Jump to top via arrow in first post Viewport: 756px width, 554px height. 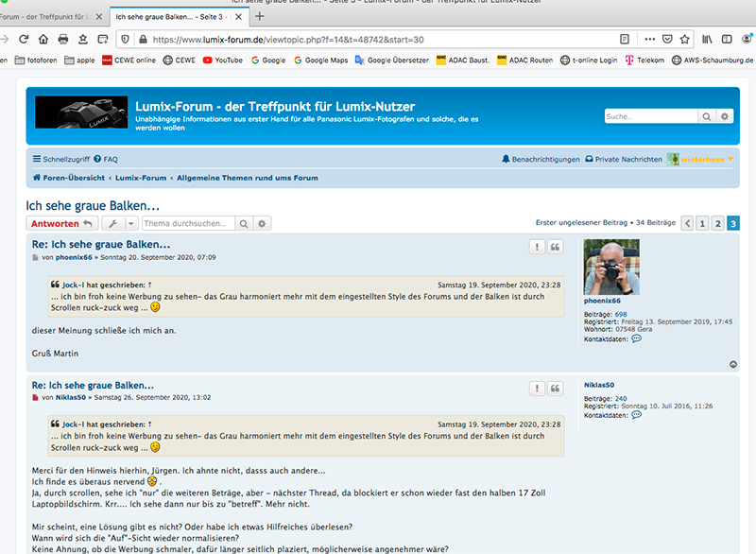(734, 364)
